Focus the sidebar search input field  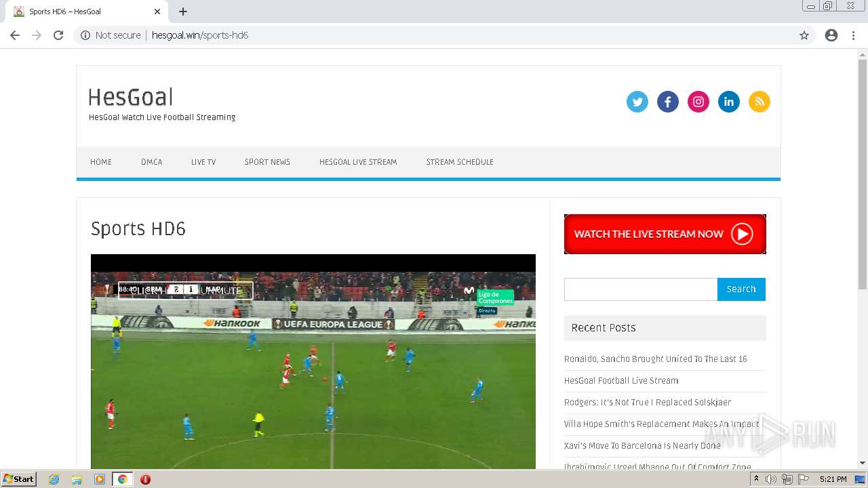tap(641, 289)
